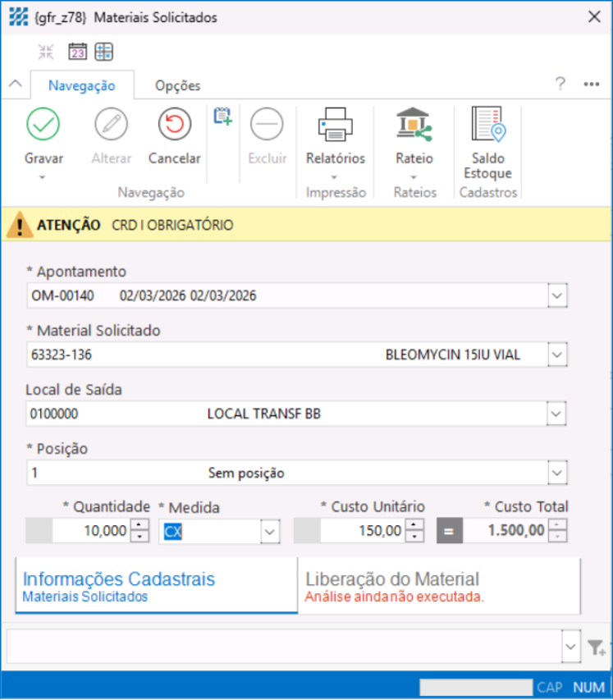Click the Rateio icon in ribbon
This screenshot has height=700, width=613.
click(x=414, y=125)
